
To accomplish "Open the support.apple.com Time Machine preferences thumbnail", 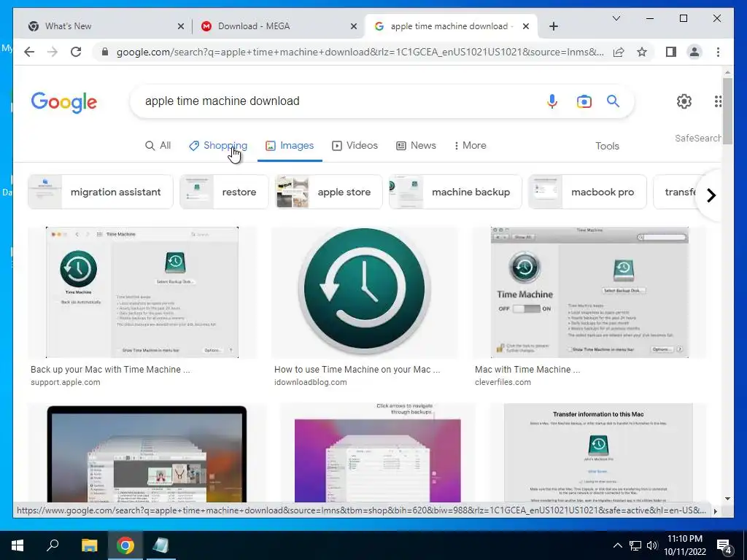I will (x=142, y=292).
